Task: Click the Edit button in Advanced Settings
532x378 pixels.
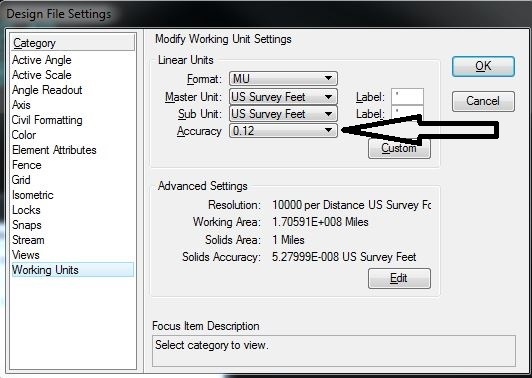Action: click(399, 278)
